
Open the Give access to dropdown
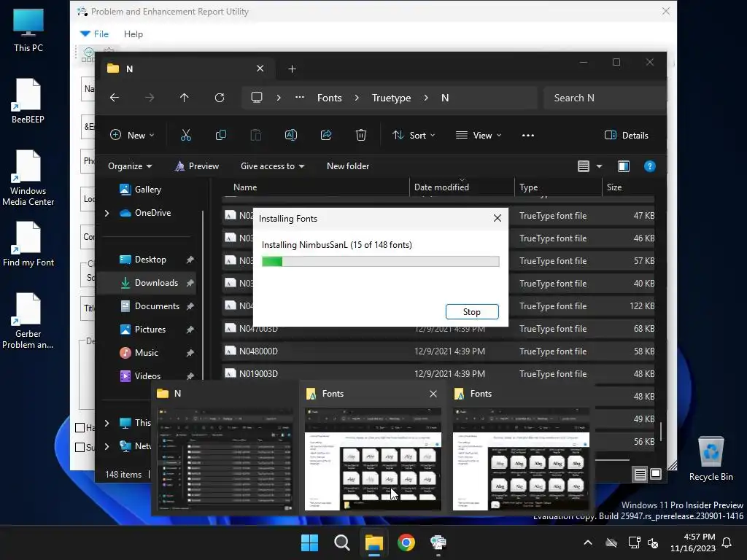pos(272,166)
